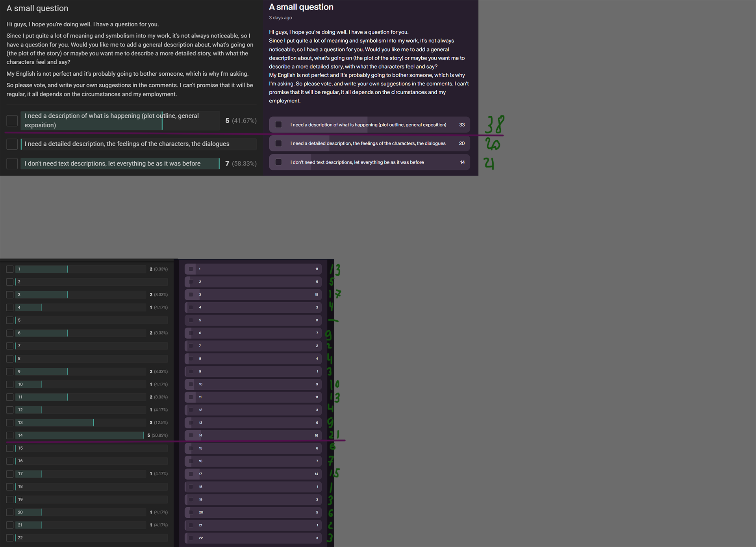This screenshot has width=756, height=547.
Task: Enable checkbox 12 in the gray numbered poll
Action: pyautogui.click(x=10, y=410)
